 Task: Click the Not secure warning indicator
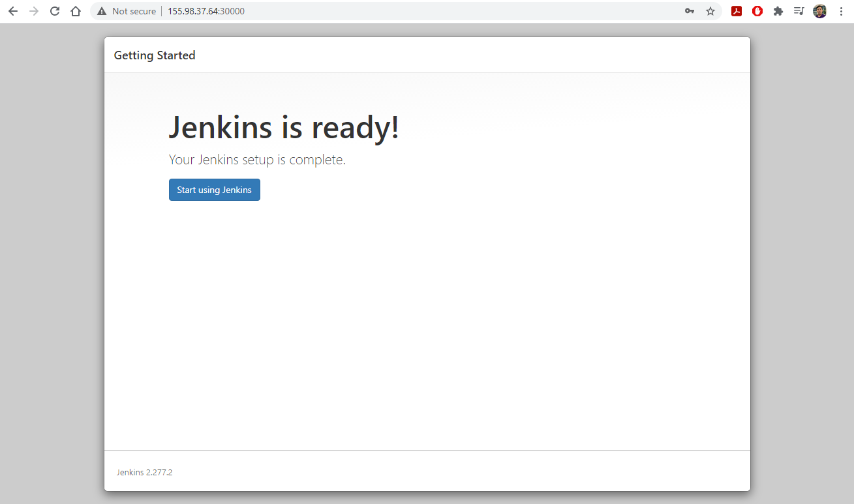click(x=127, y=11)
